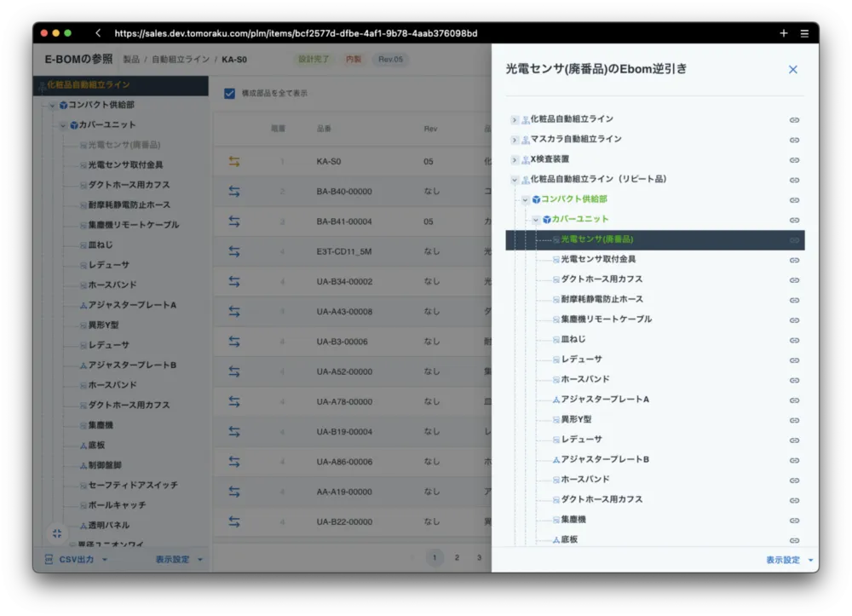The height and width of the screenshot is (616, 852).
Task: Open the browser hamburger menu icon
Action: [x=804, y=33]
